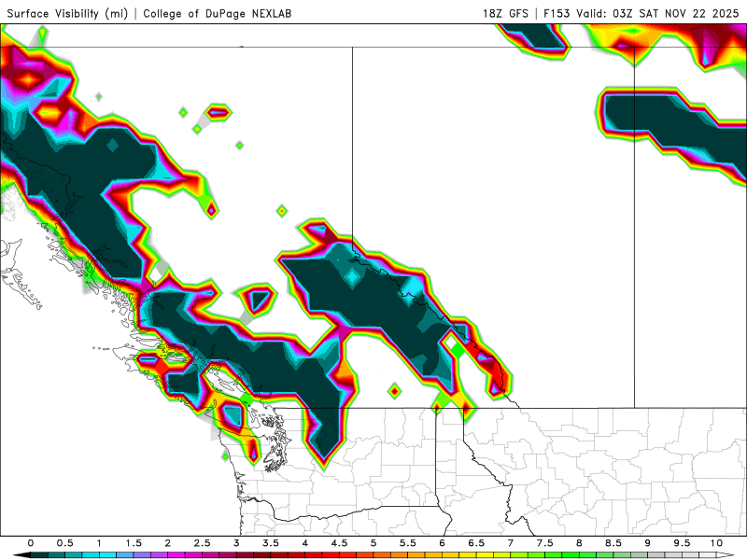Click the '10' legend value
747x560 pixels.
point(716,543)
